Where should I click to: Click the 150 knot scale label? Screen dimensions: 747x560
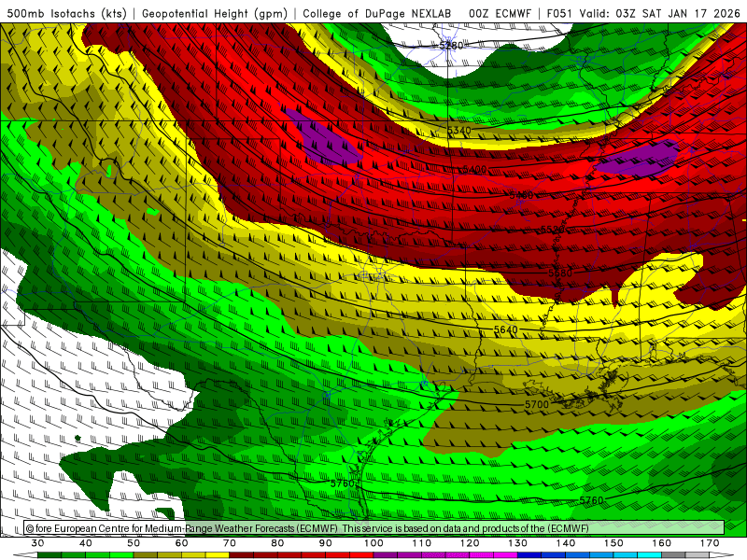click(x=613, y=543)
